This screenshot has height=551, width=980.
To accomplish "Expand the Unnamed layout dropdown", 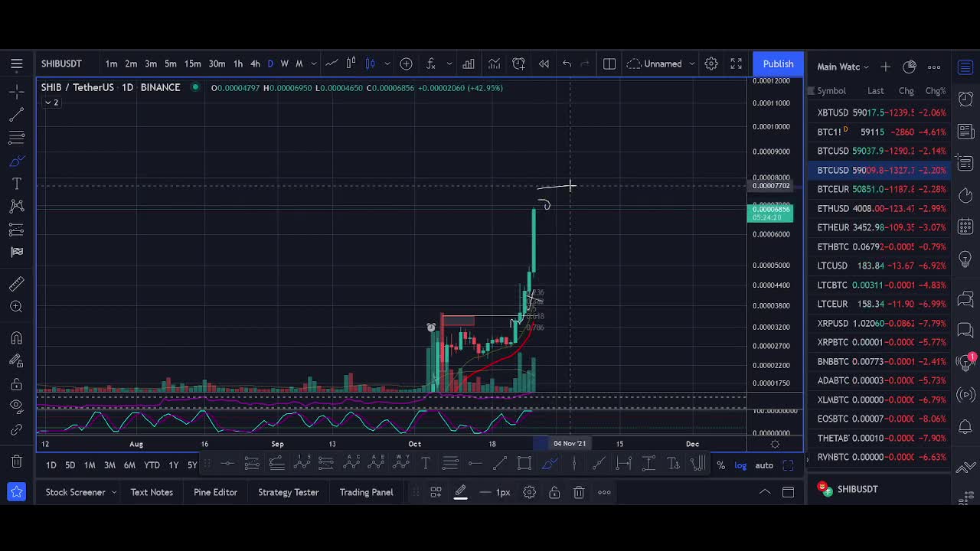I will (691, 64).
